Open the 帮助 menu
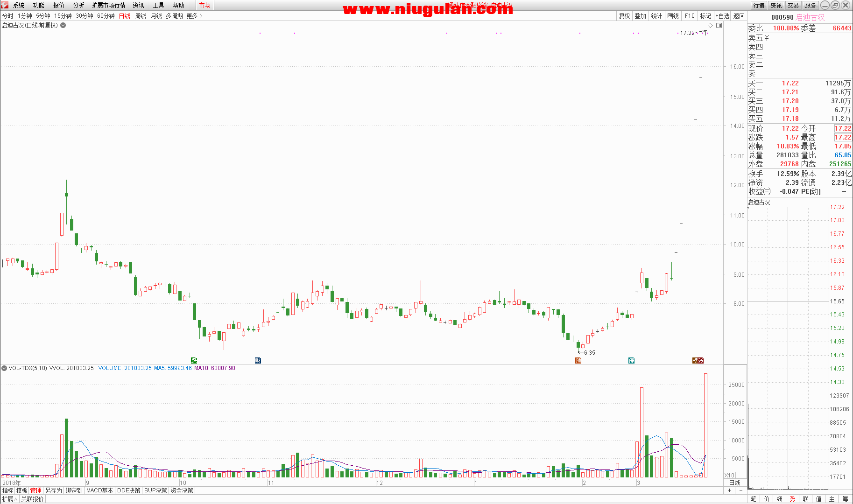 pos(179,5)
